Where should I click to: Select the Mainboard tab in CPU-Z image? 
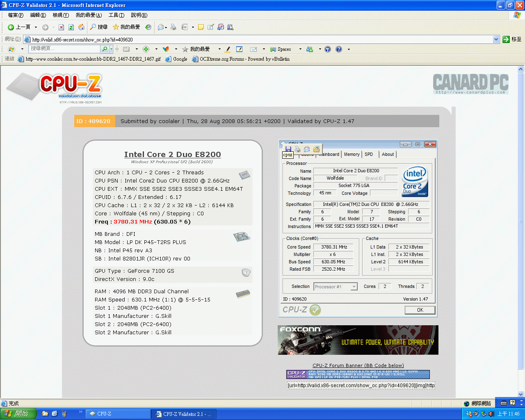[x=329, y=154]
